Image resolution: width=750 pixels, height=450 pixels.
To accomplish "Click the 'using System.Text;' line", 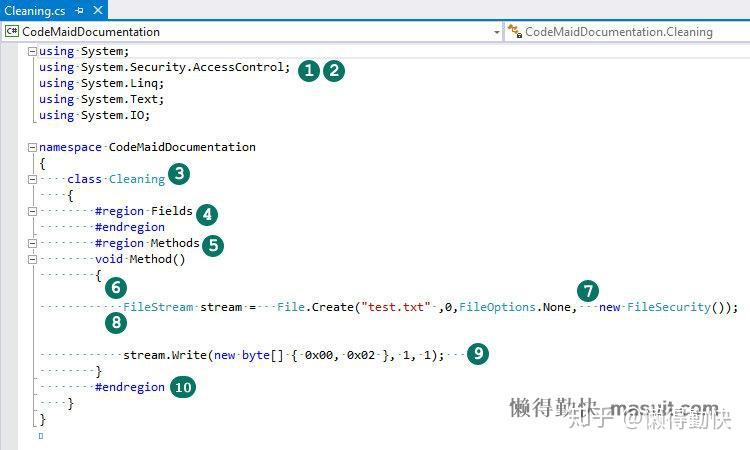I will coord(101,99).
